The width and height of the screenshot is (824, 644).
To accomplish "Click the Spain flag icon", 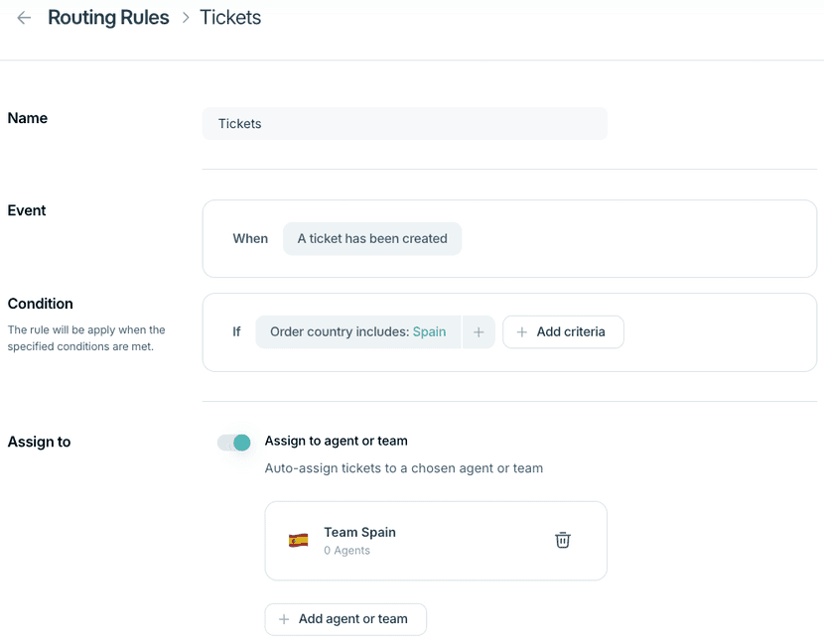I will (x=299, y=540).
